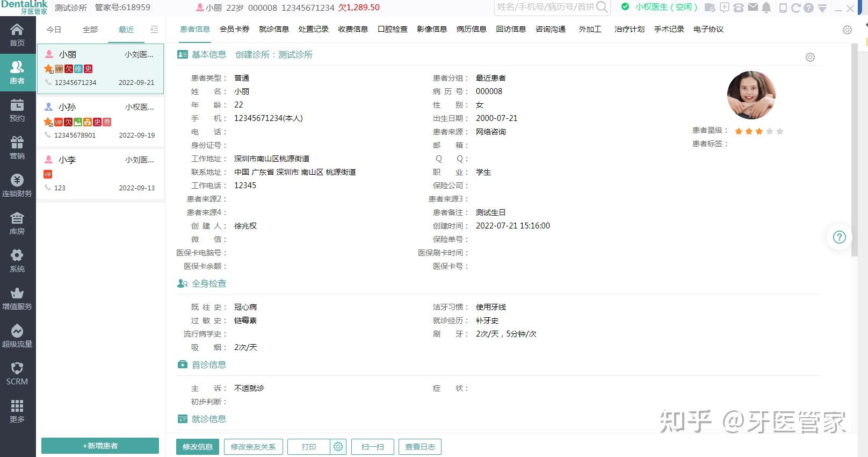Open the 预约 appointments sidebar icon
This screenshot has height=457, width=868.
(x=17, y=110)
